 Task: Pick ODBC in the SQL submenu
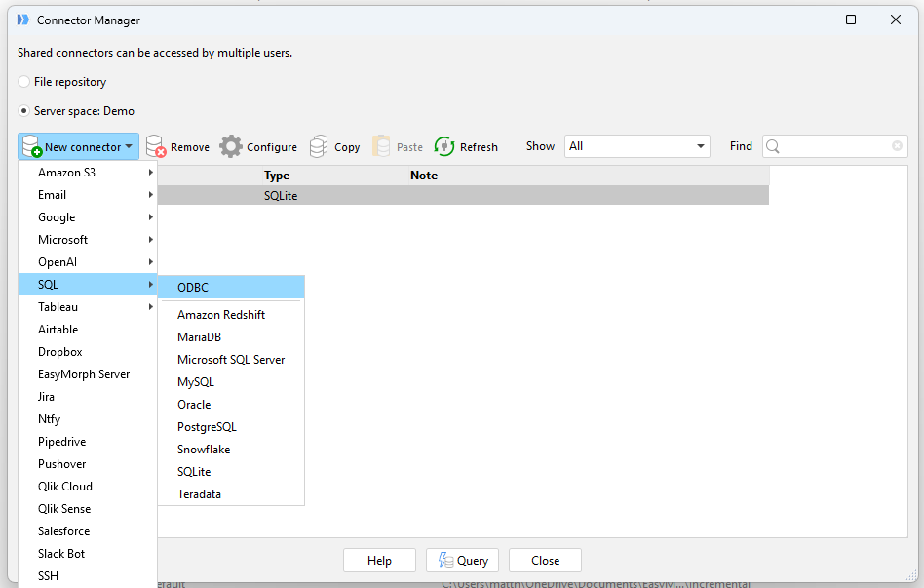click(193, 288)
